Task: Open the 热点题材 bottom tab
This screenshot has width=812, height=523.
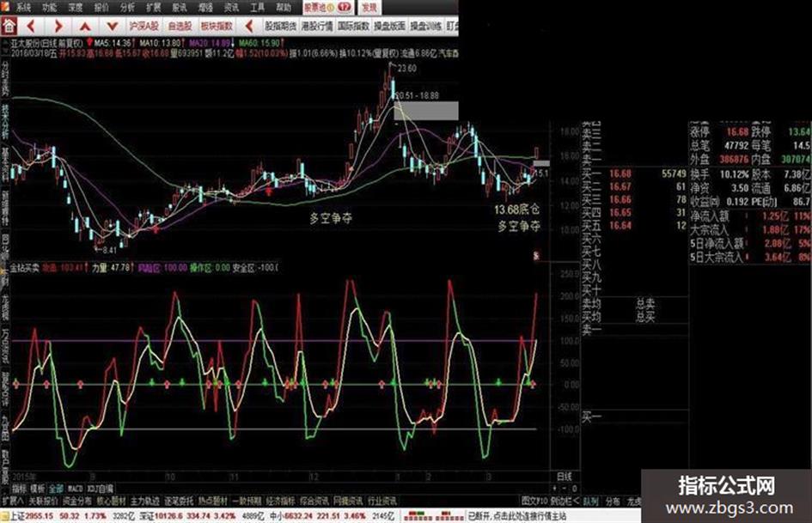Action: 213,502
